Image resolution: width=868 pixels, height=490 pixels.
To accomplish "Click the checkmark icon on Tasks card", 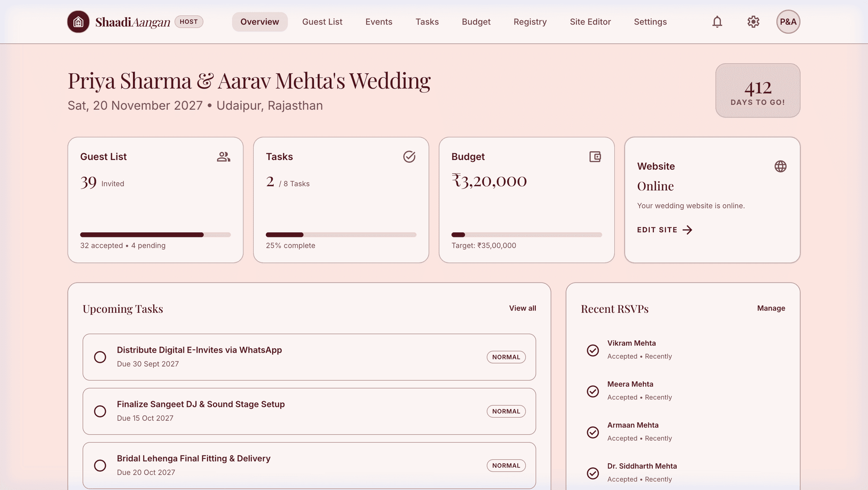I will [409, 157].
